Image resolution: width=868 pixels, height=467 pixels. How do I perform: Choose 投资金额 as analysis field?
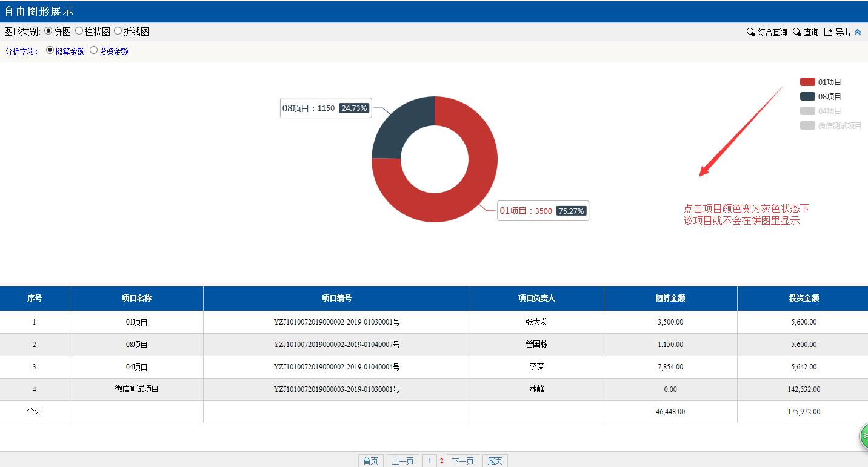tap(93, 51)
